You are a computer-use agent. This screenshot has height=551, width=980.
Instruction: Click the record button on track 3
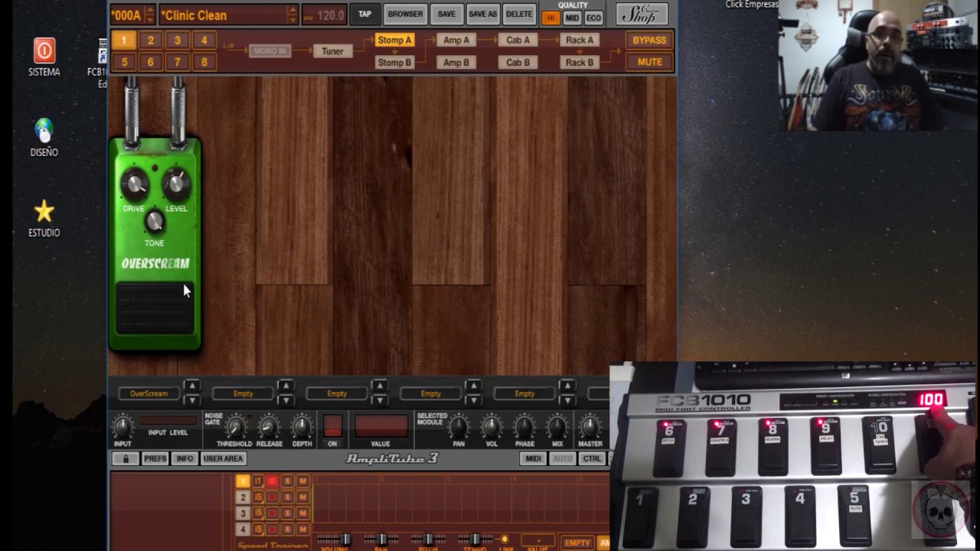tap(272, 513)
